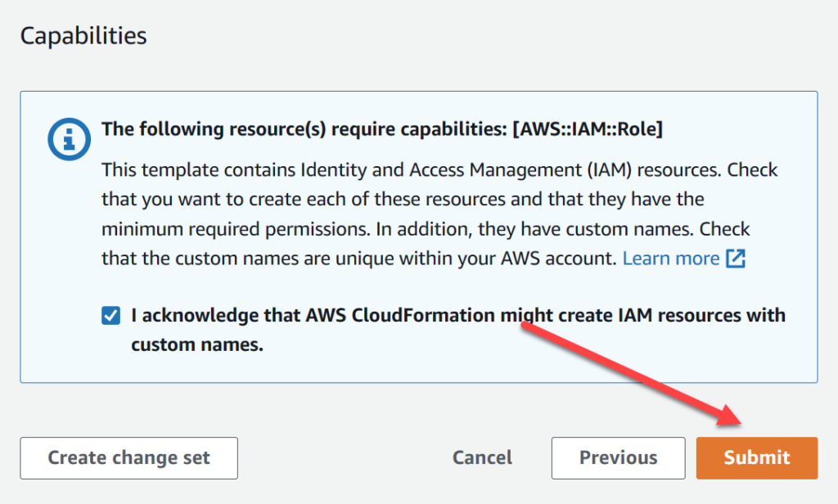Viewport: 838px width, 504px height.
Task: Click the orange Submit button
Action: click(757, 458)
